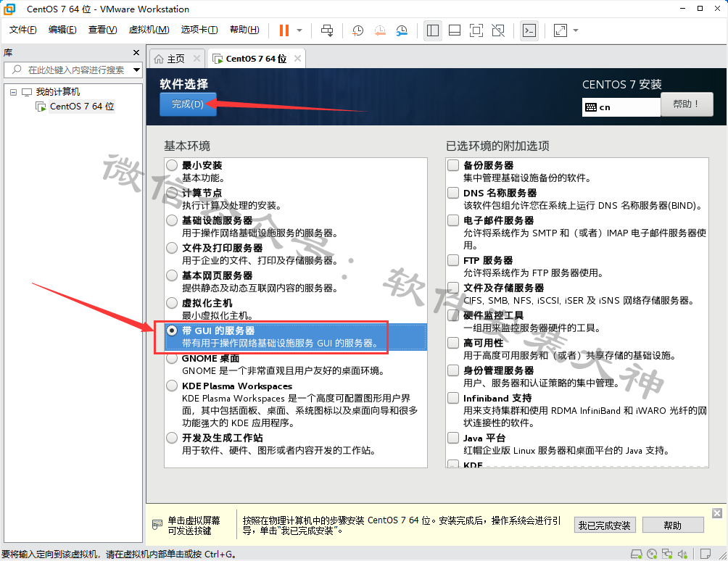The width and height of the screenshot is (728, 561).
Task: Toggle the thumbnail bar view icon
Action: click(x=455, y=30)
